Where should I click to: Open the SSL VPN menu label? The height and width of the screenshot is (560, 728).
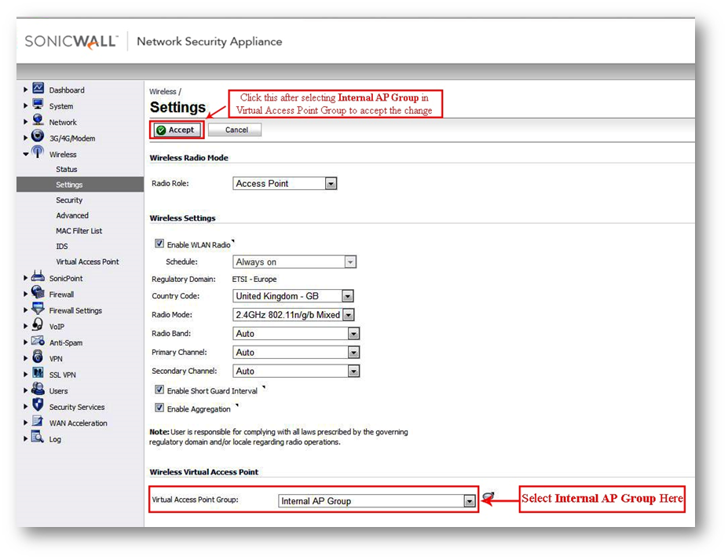point(62,375)
